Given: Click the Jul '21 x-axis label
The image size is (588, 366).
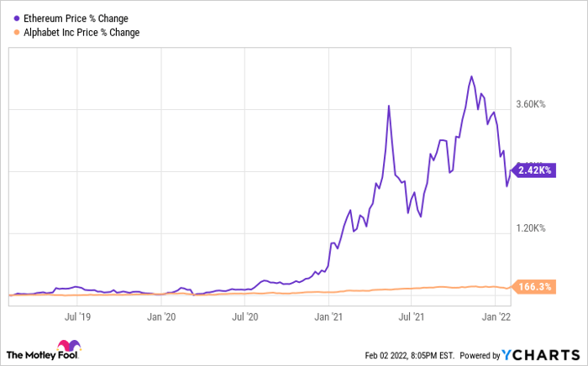Looking at the screenshot, I should tap(411, 317).
